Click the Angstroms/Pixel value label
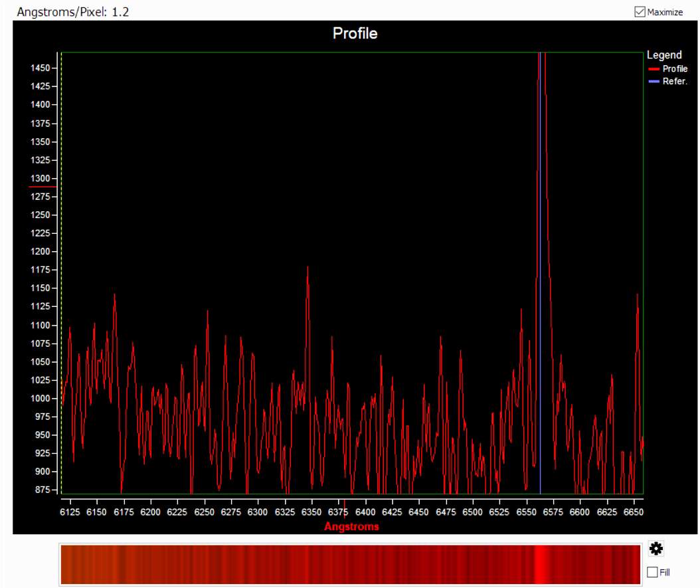 (73, 12)
